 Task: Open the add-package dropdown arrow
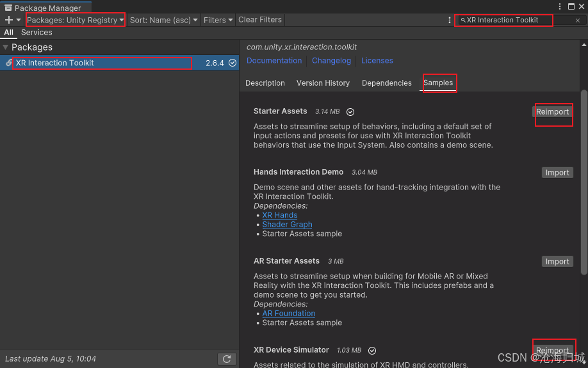coord(19,20)
